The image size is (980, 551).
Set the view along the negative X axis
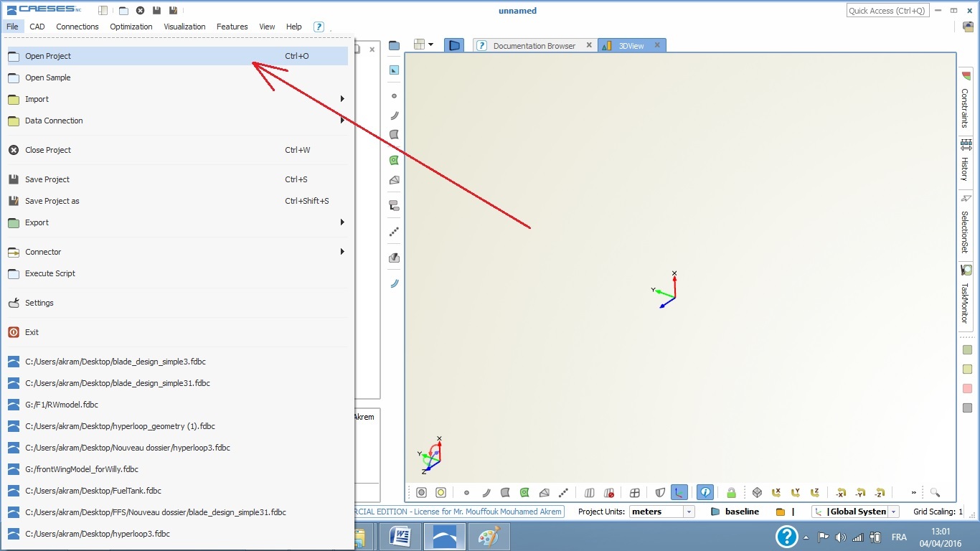click(x=841, y=493)
